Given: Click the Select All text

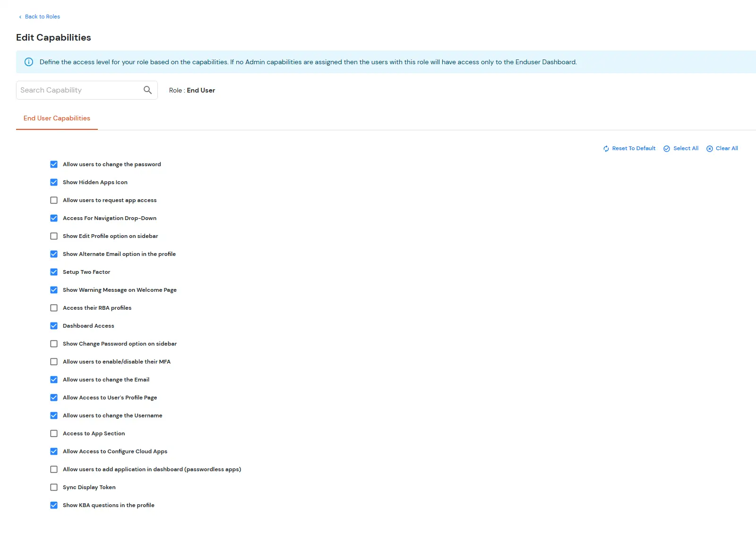Looking at the screenshot, I should (x=686, y=148).
